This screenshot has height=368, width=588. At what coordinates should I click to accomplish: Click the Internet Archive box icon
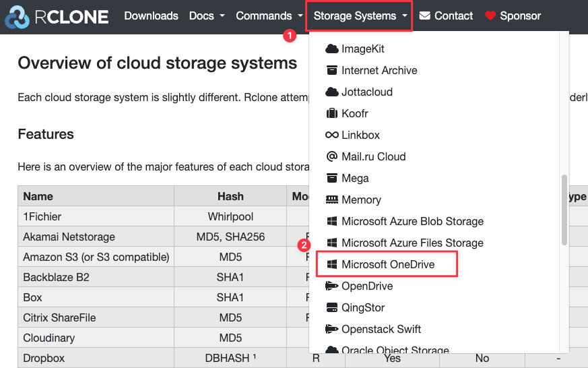332,70
